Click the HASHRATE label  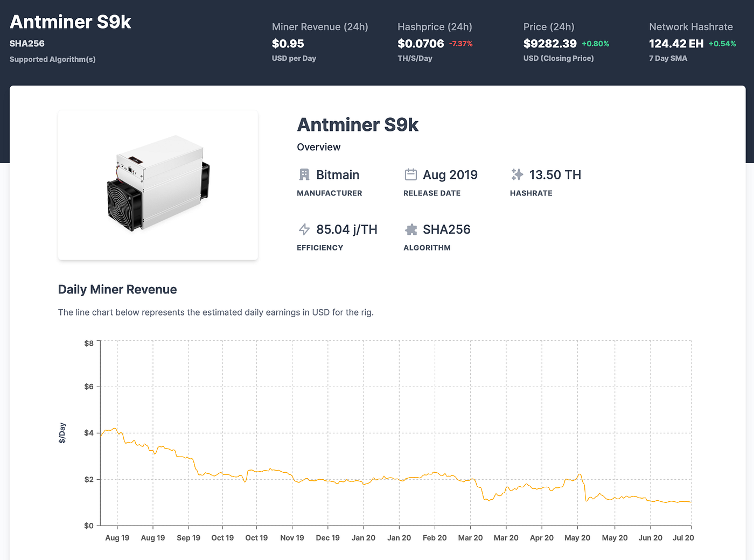click(531, 193)
